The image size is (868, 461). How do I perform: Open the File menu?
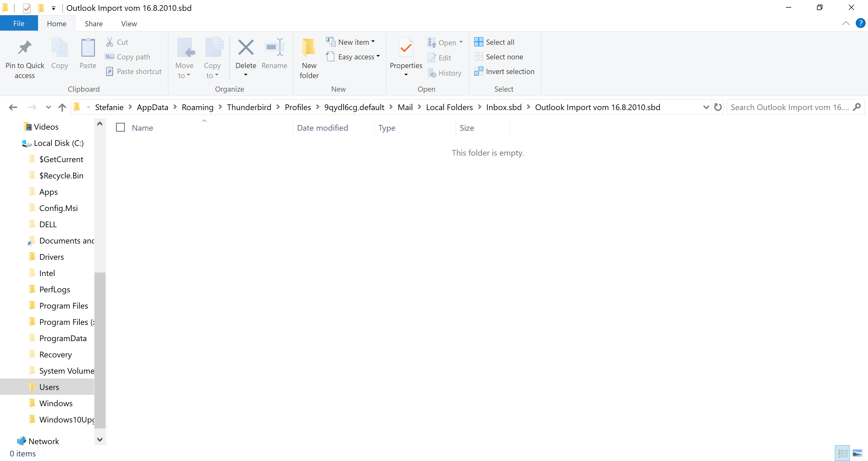(18, 24)
